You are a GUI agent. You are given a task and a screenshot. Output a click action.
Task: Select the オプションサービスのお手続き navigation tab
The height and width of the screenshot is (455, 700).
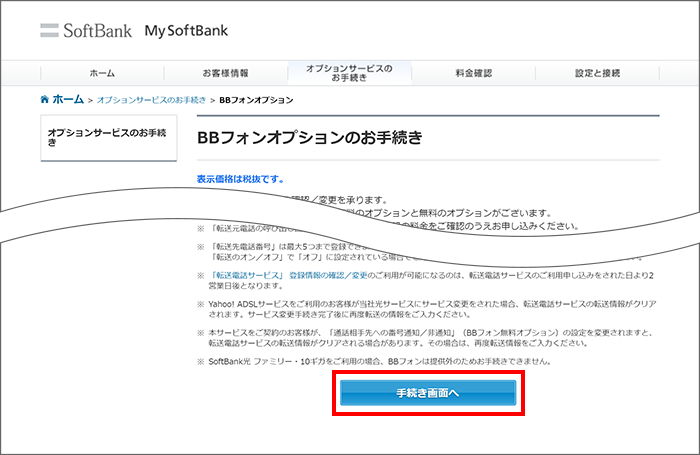click(350, 73)
